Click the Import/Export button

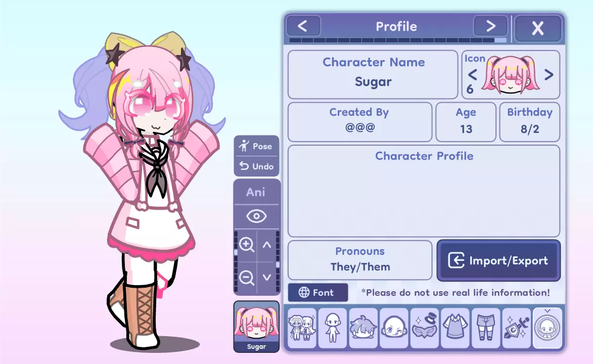(x=498, y=260)
